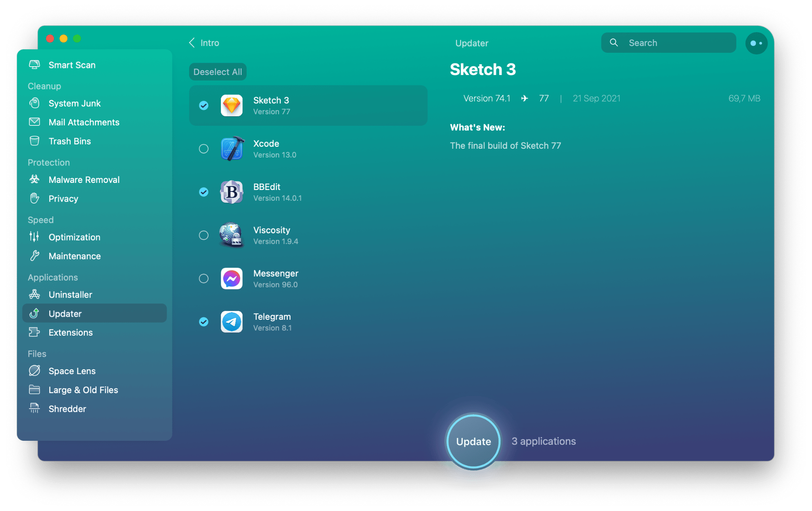Click 'The final build of Sketch 77' text
This screenshot has width=812, height=511.
[506, 146]
